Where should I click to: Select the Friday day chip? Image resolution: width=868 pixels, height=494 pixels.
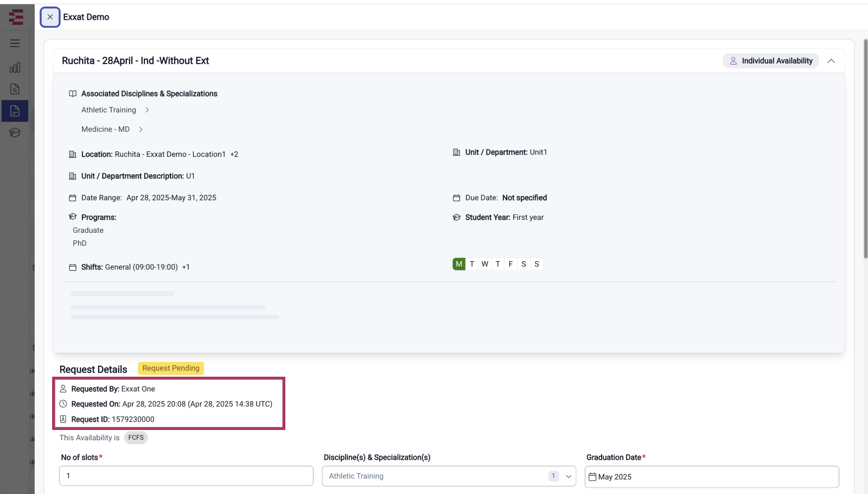point(511,264)
